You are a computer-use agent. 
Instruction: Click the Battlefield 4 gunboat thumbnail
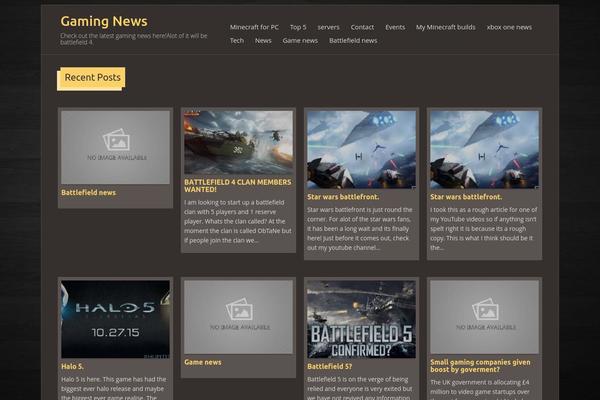coord(238,143)
